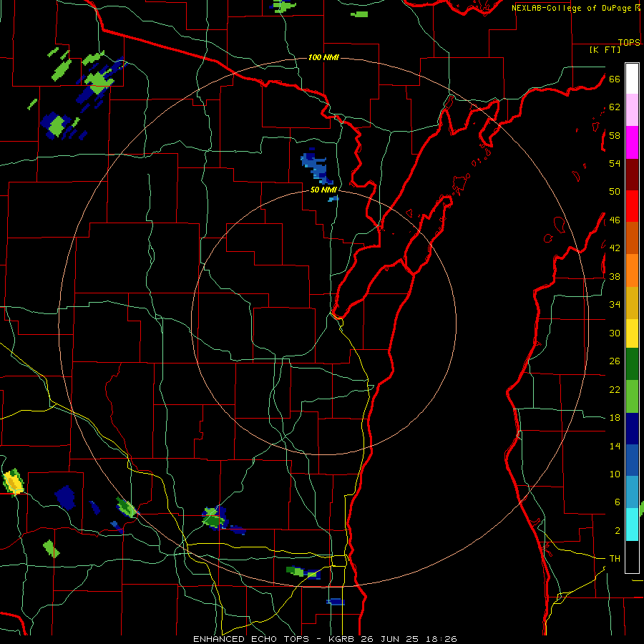
Task: Click the '2' legend value
Action: [x=617, y=531]
